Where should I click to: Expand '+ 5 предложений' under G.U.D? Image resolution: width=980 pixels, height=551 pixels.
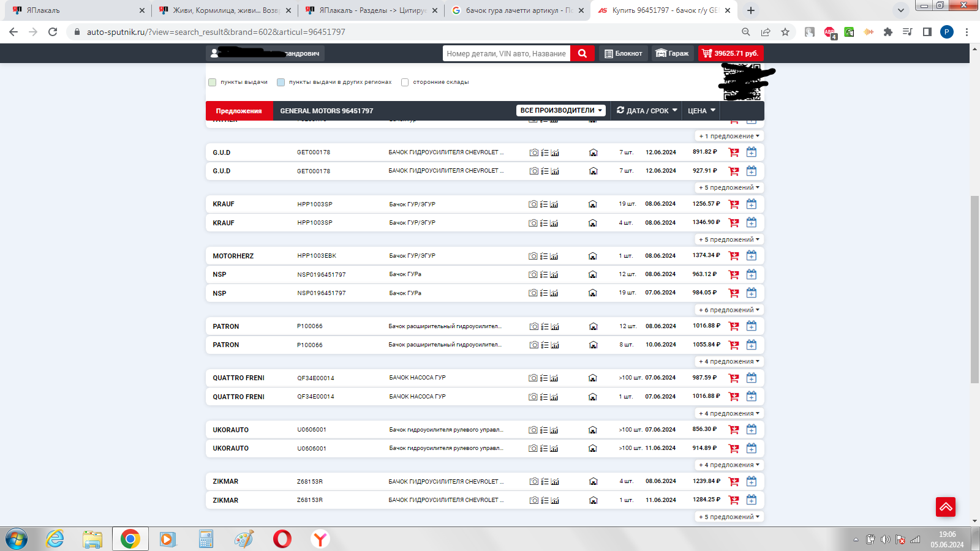coord(729,188)
